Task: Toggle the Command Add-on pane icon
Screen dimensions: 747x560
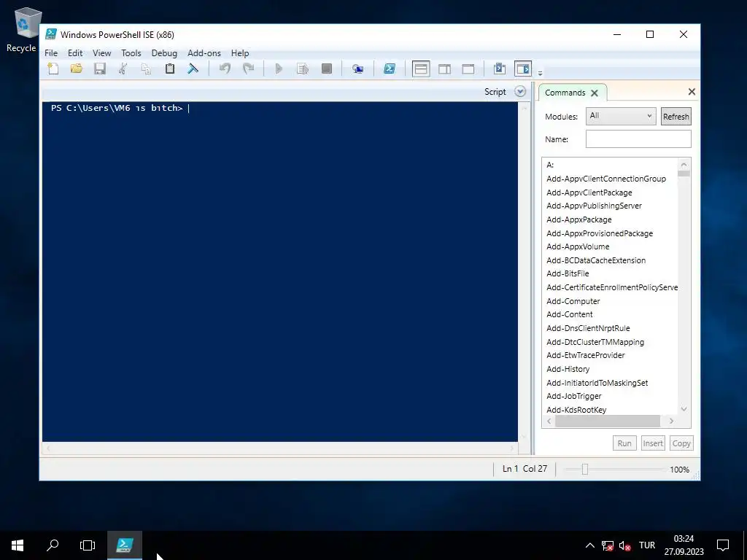Action: point(522,69)
